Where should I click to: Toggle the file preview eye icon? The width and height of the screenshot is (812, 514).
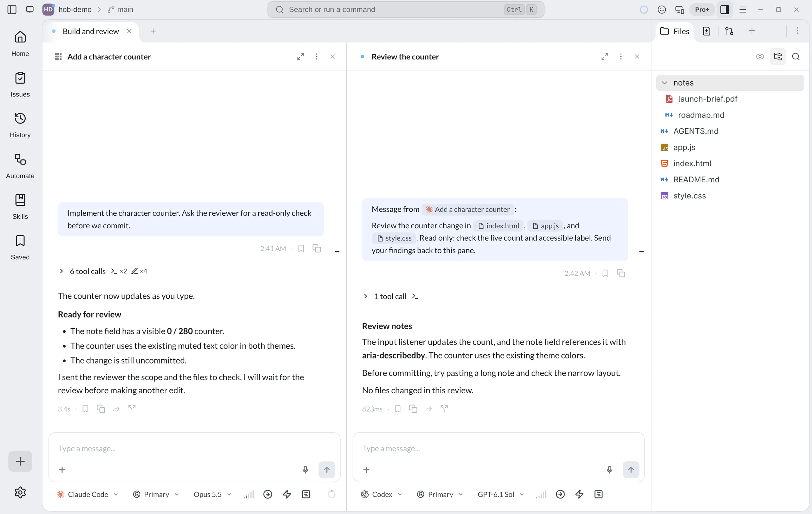pyautogui.click(x=760, y=57)
